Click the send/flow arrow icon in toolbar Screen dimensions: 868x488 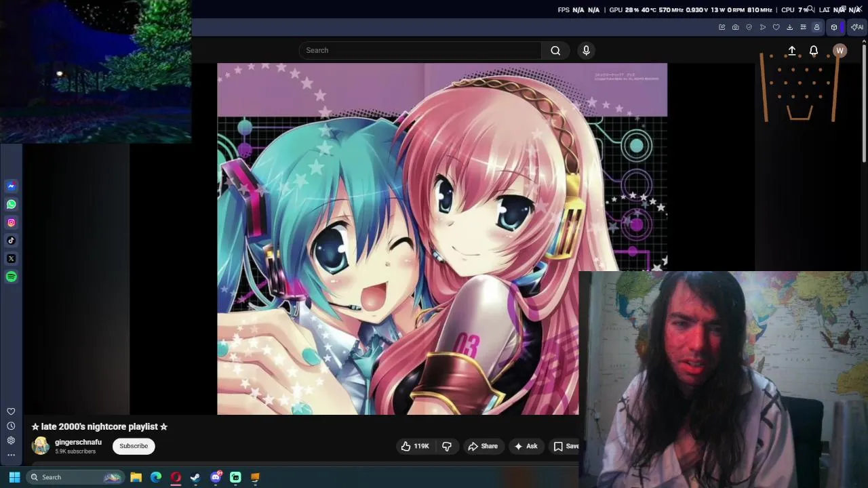(x=763, y=27)
